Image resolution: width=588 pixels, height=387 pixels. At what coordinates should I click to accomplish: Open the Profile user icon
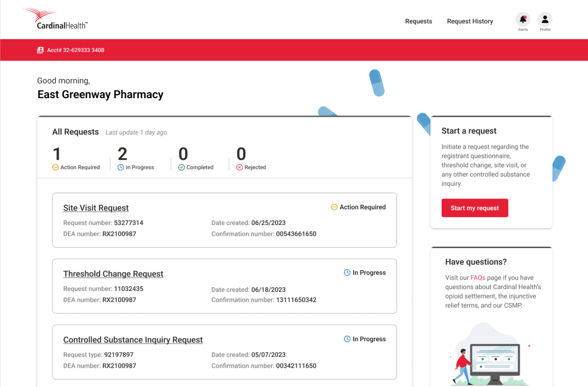click(x=545, y=19)
